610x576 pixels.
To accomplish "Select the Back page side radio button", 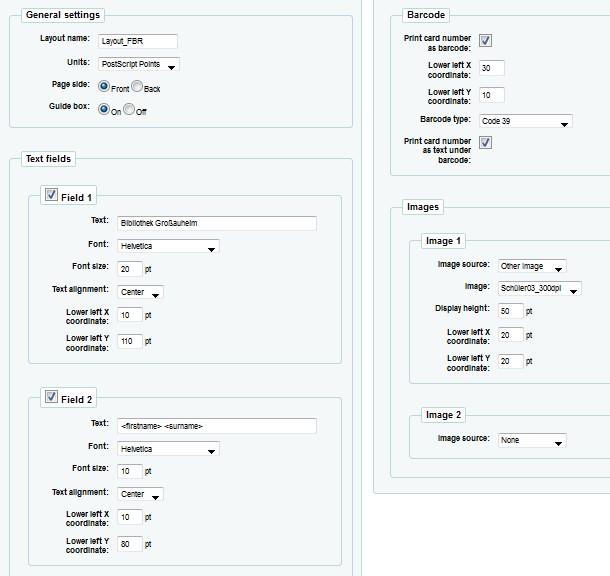I will point(137,87).
